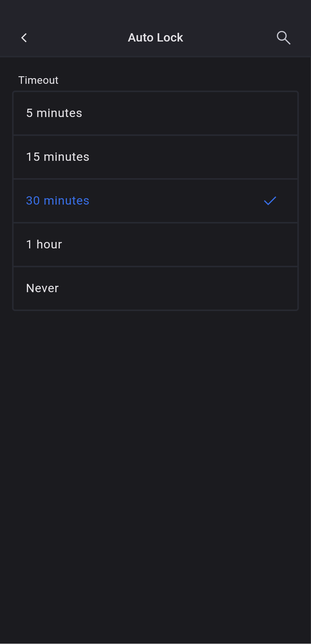Click the blue checkmark beside 30 minutes
Image resolution: width=311 pixels, height=644 pixels.
270,201
